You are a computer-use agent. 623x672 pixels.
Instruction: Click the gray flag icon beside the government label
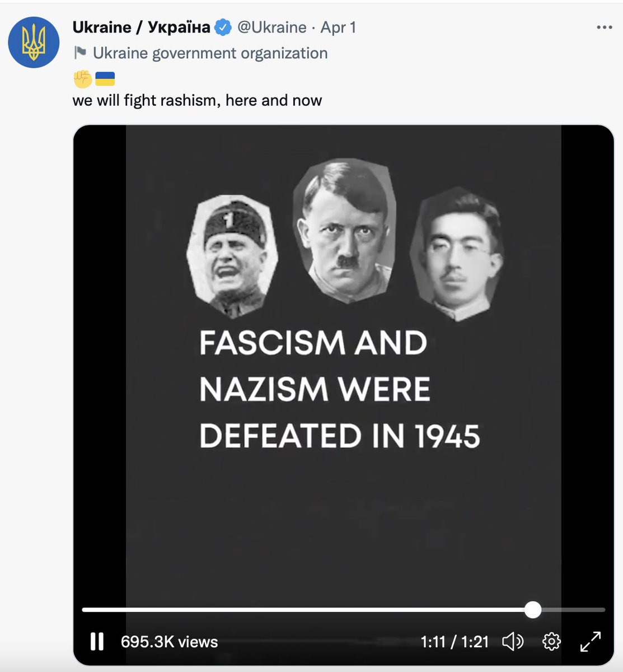(80, 53)
